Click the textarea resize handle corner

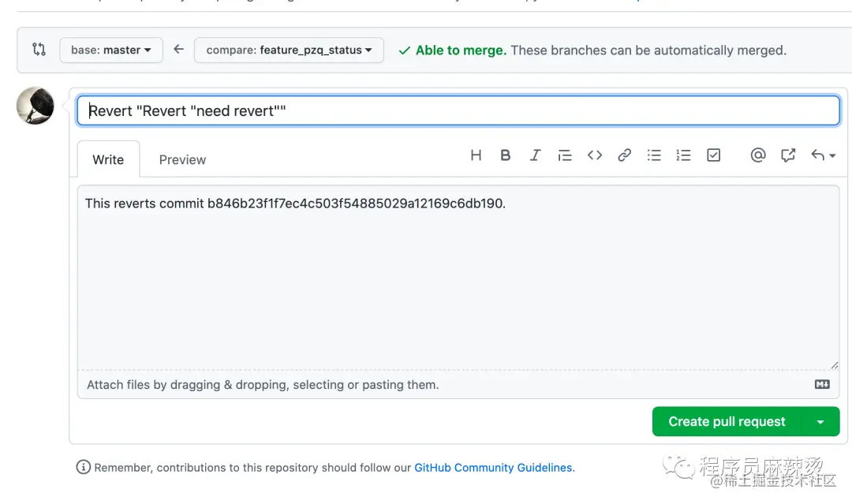[x=835, y=365]
